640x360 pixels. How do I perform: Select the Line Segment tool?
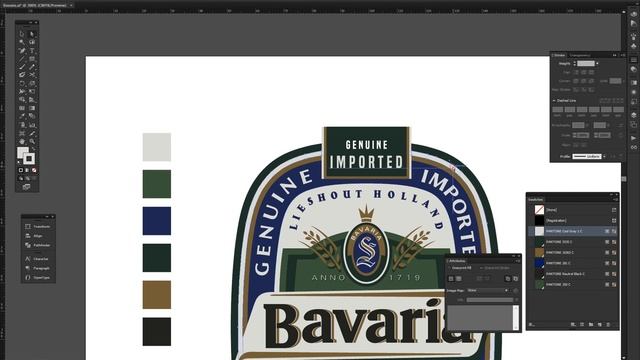[22, 59]
